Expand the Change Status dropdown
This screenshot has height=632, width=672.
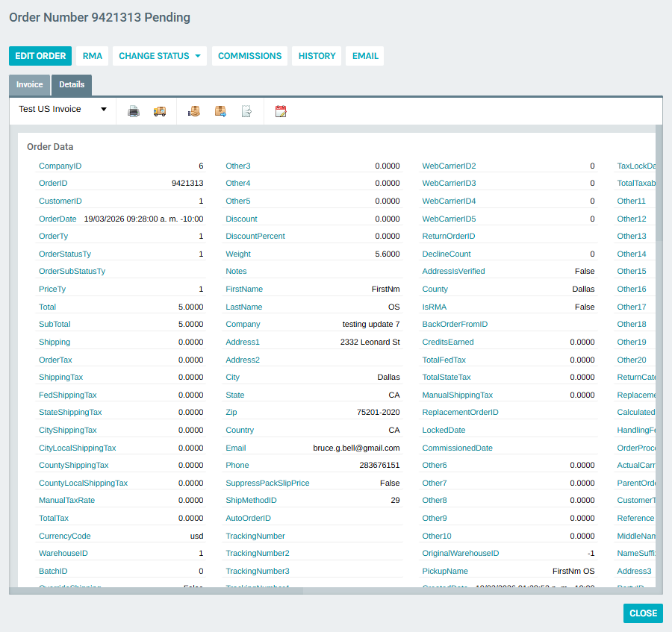159,56
